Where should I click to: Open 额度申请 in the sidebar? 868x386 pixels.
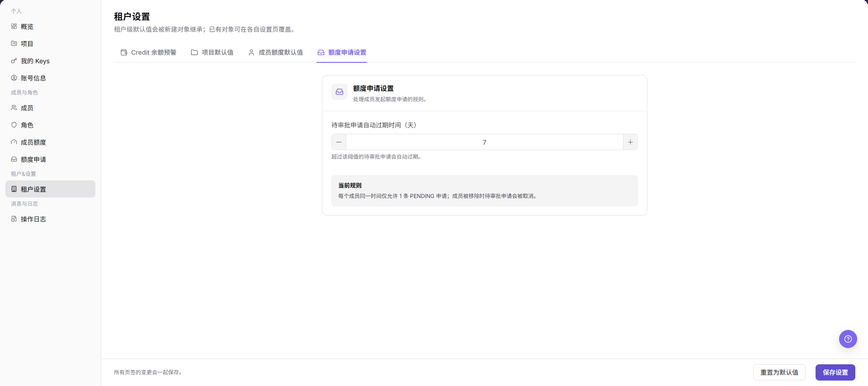click(50, 159)
